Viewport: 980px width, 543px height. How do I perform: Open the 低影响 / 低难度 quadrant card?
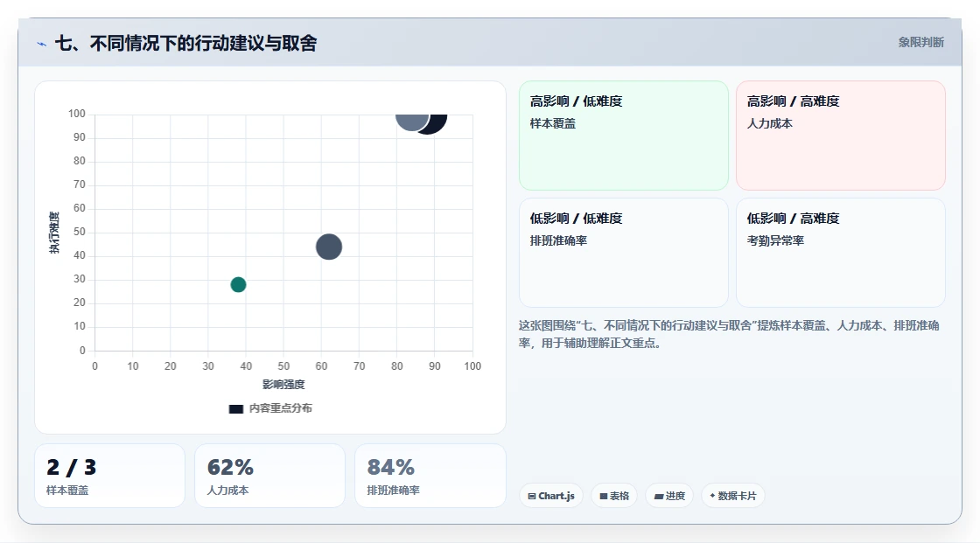click(x=624, y=253)
